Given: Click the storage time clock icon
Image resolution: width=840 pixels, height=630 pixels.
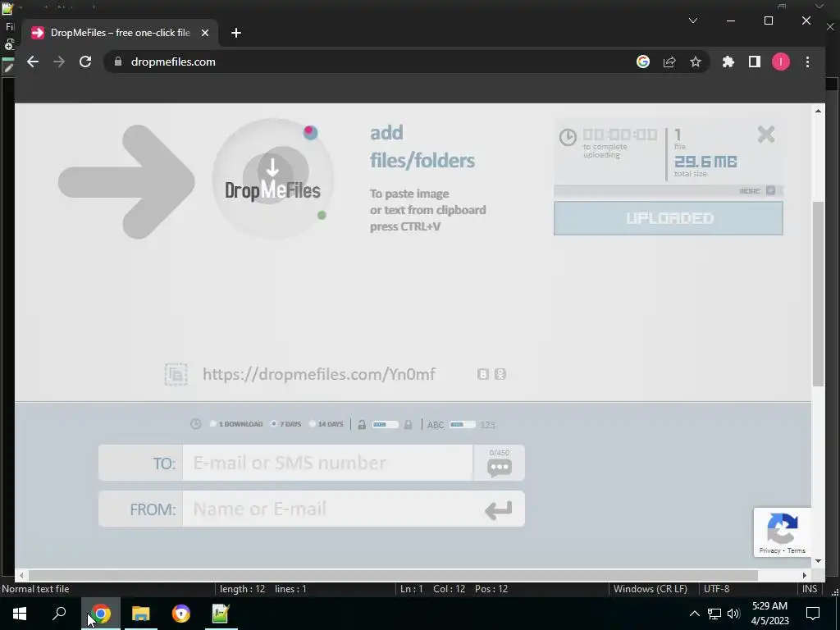Looking at the screenshot, I should point(195,424).
